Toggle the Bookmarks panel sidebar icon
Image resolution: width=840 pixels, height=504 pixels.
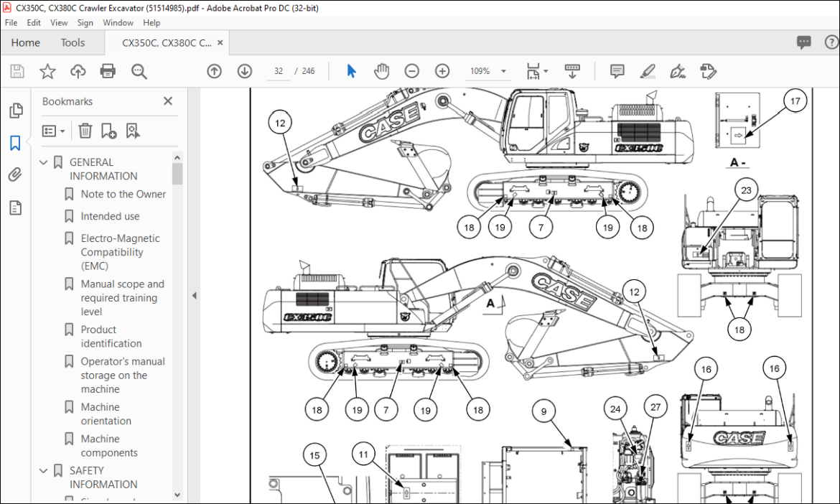(15, 143)
